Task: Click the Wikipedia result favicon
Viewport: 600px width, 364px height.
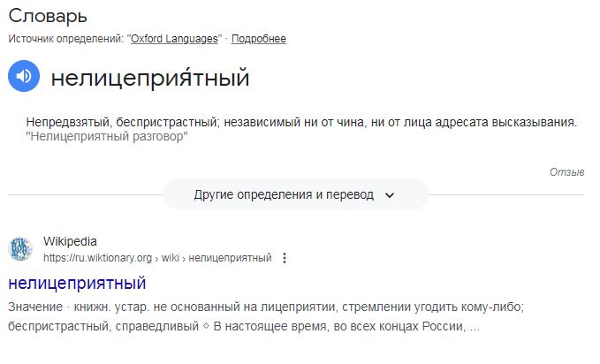Action: (20, 249)
